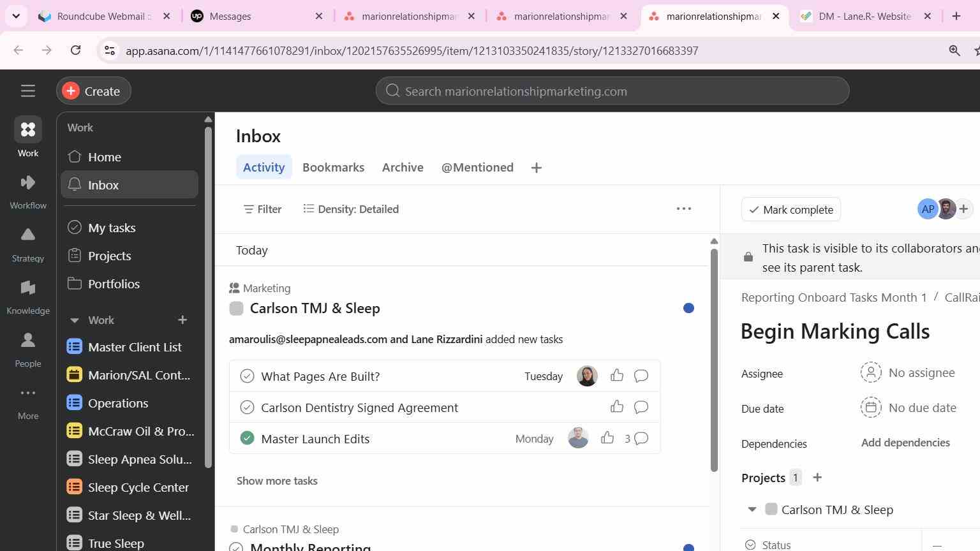
Task: Open the Workflow sidebar icon
Action: coord(28,184)
